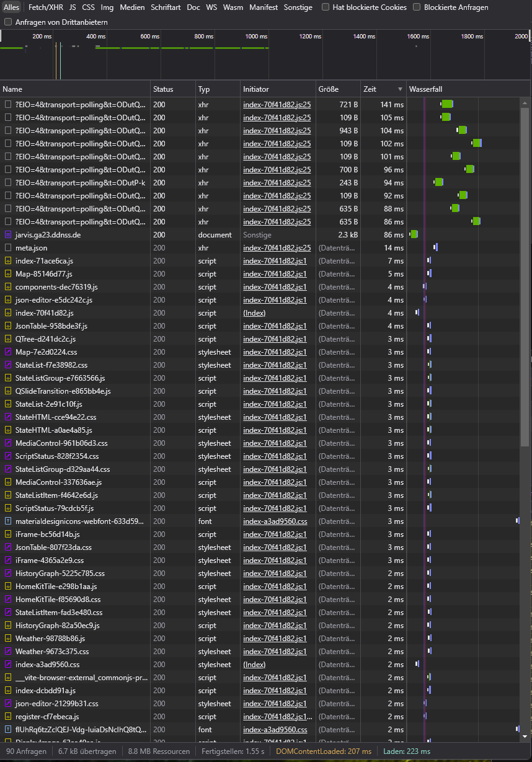Click the stylesheet icon of StateHTML-cce94e22.css

click(8, 417)
